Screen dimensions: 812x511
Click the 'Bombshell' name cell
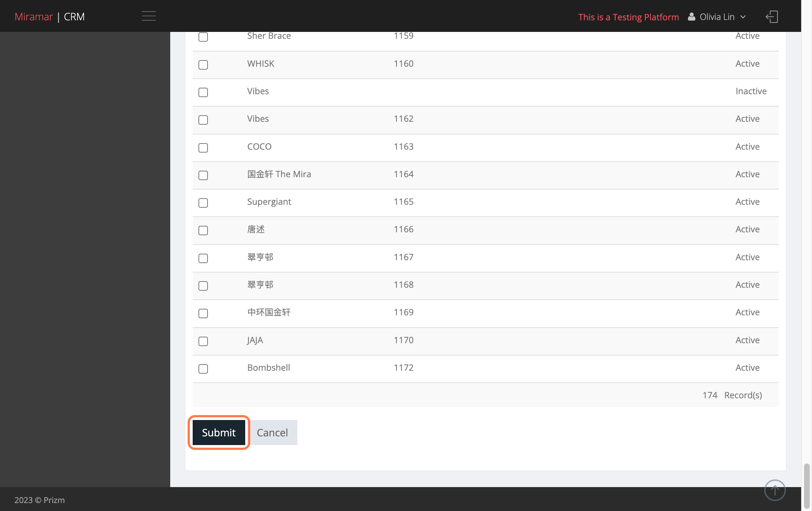(269, 367)
